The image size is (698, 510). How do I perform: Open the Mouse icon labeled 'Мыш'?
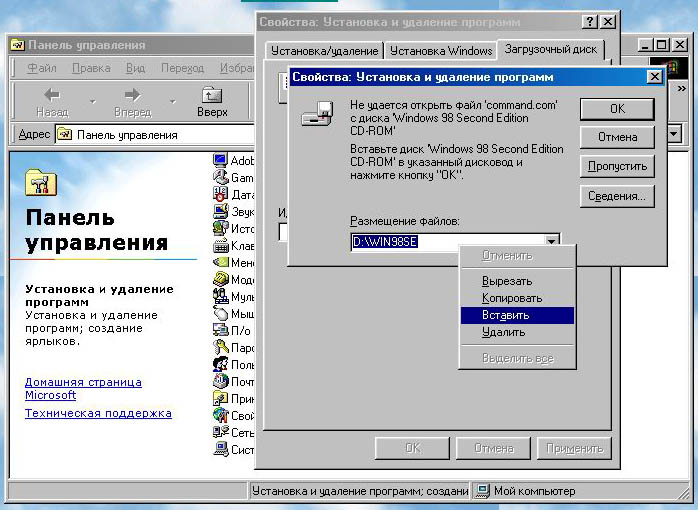coord(220,313)
